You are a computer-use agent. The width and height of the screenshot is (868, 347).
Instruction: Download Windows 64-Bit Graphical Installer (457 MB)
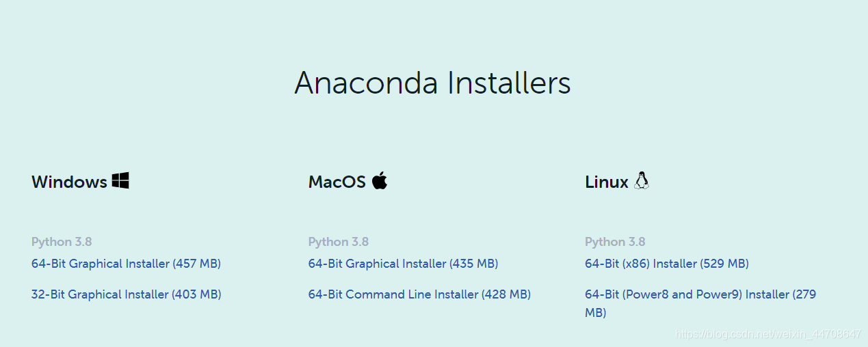126,264
